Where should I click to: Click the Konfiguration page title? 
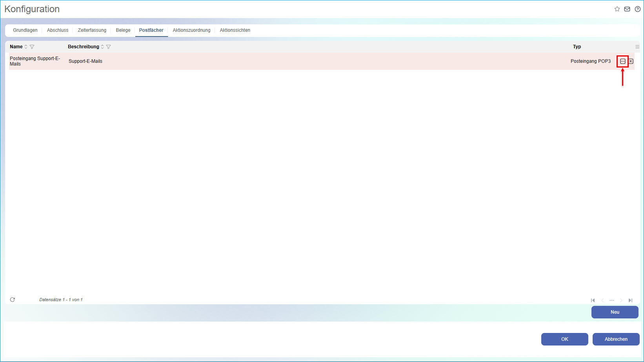point(32,9)
